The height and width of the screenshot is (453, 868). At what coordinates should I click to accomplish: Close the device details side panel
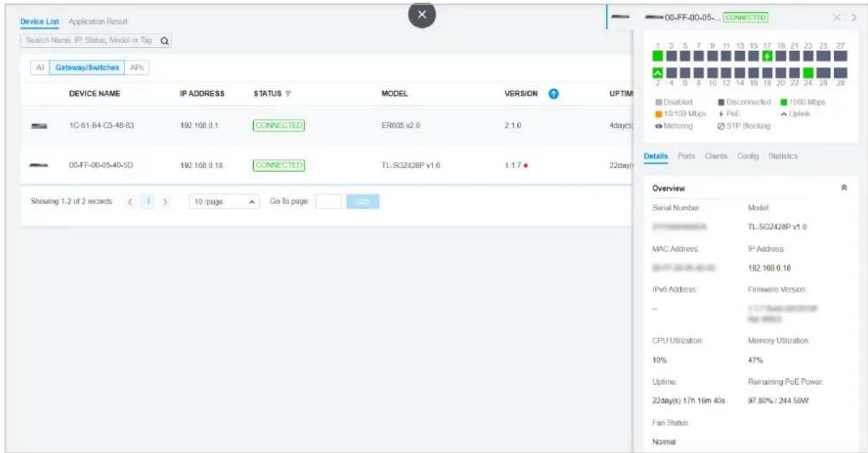pyautogui.click(x=837, y=17)
